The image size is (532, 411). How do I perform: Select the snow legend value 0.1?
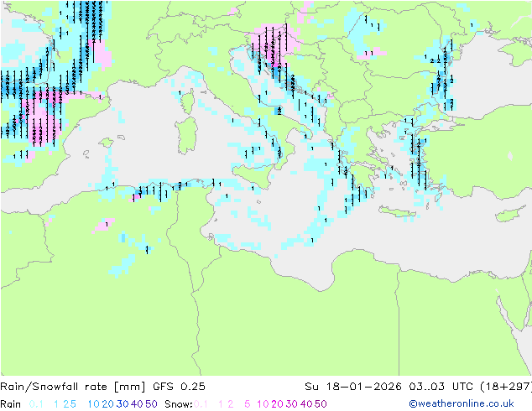pos(201,404)
